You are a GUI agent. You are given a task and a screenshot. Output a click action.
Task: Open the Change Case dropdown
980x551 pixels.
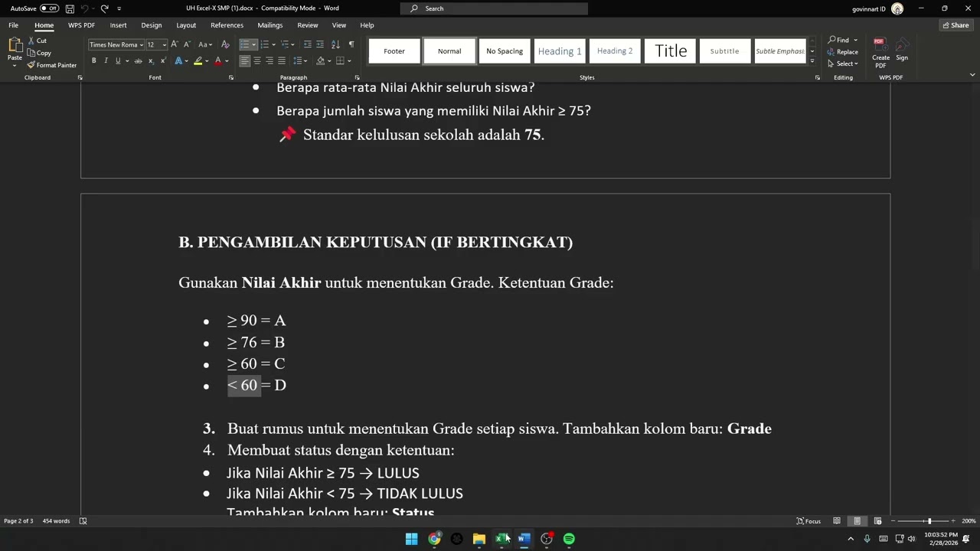coord(205,44)
